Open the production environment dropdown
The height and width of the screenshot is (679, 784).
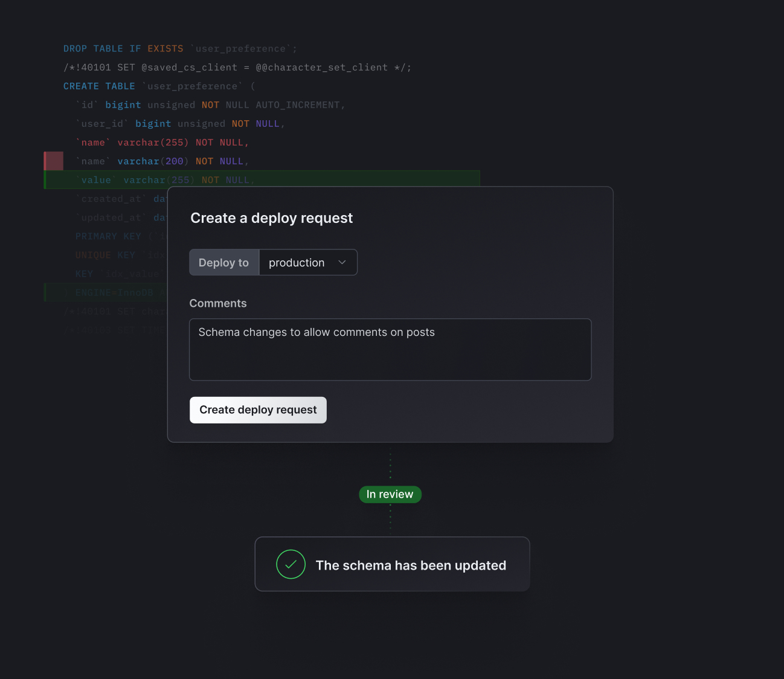pyautogui.click(x=307, y=262)
